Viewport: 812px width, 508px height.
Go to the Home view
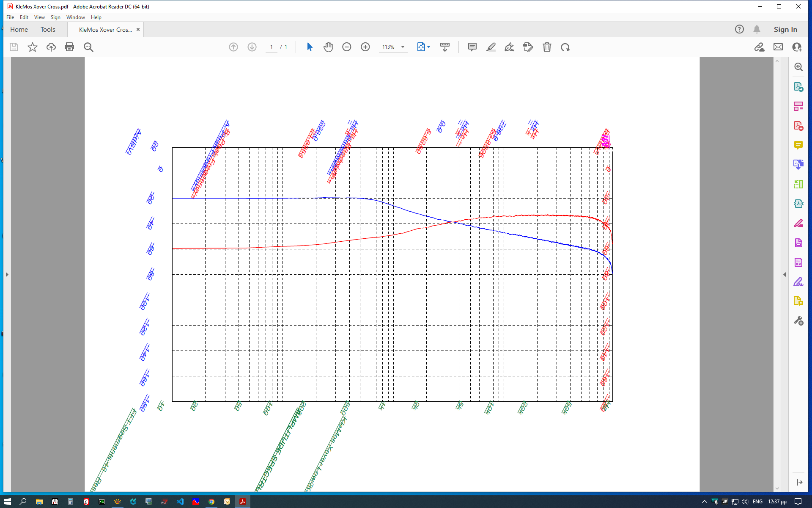click(19, 29)
